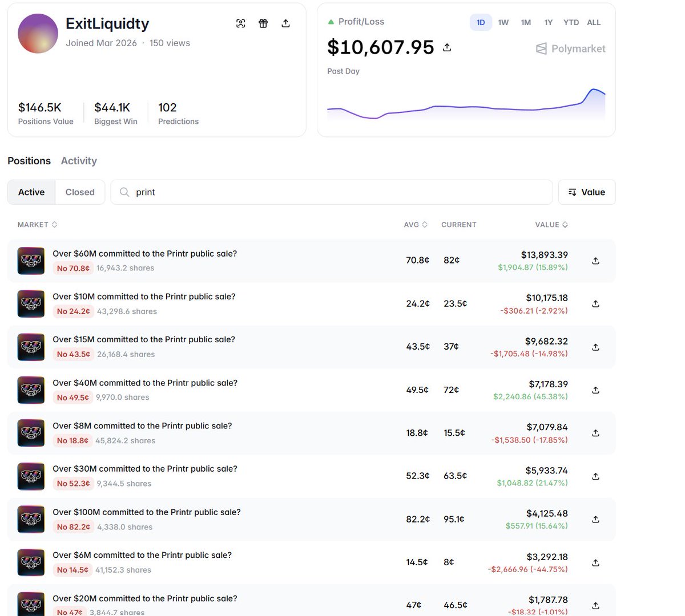
Task: Switch to the Positions tab
Action: (29, 161)
